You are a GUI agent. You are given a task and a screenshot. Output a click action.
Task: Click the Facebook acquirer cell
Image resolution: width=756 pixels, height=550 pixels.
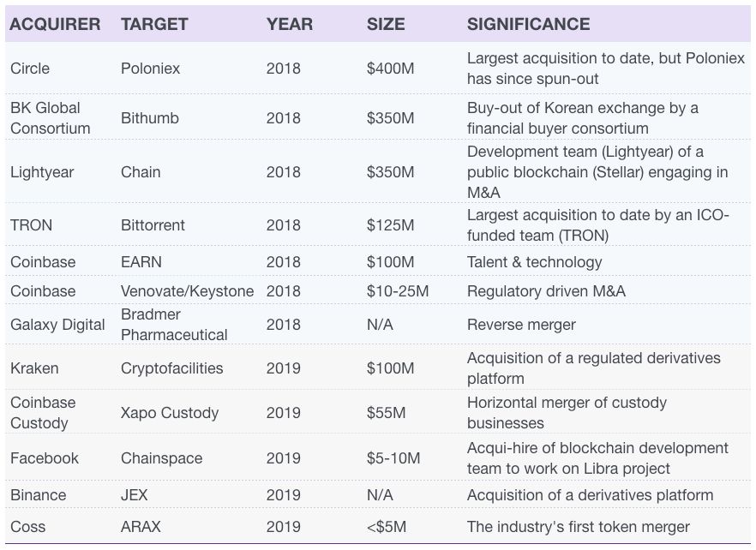tap(45, 458)
